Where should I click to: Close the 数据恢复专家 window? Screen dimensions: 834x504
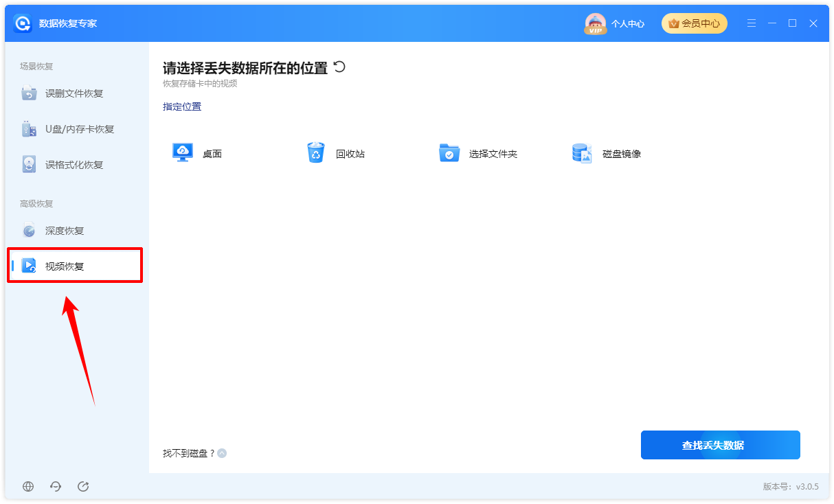(x=813, y=23)
